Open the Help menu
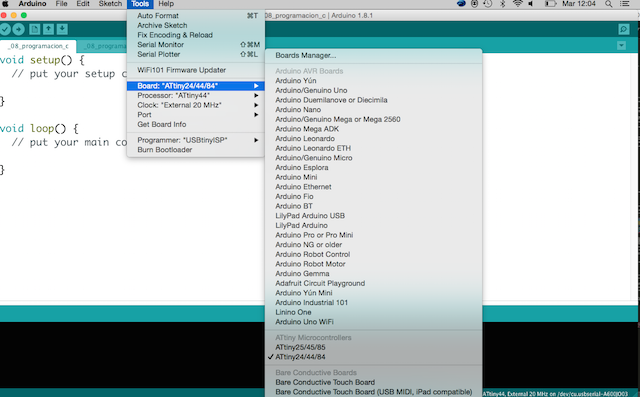The height and width of the screenshot is (397, 640). [166, 4]
